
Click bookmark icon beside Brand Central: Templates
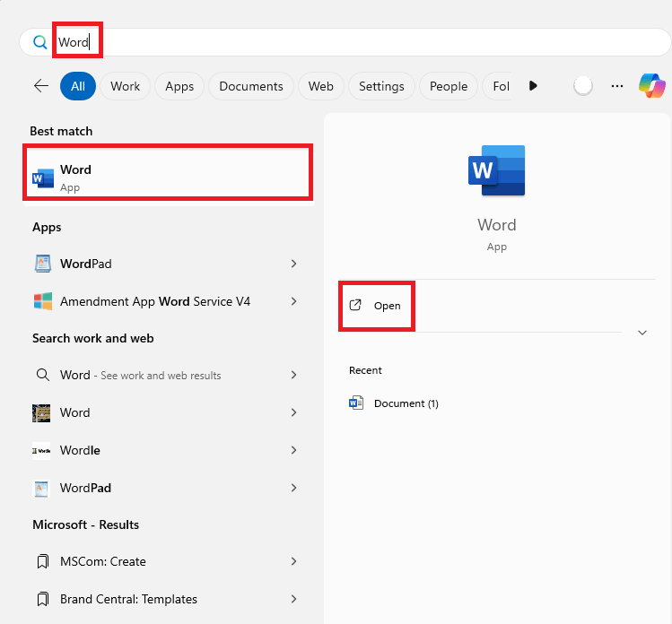42,599
